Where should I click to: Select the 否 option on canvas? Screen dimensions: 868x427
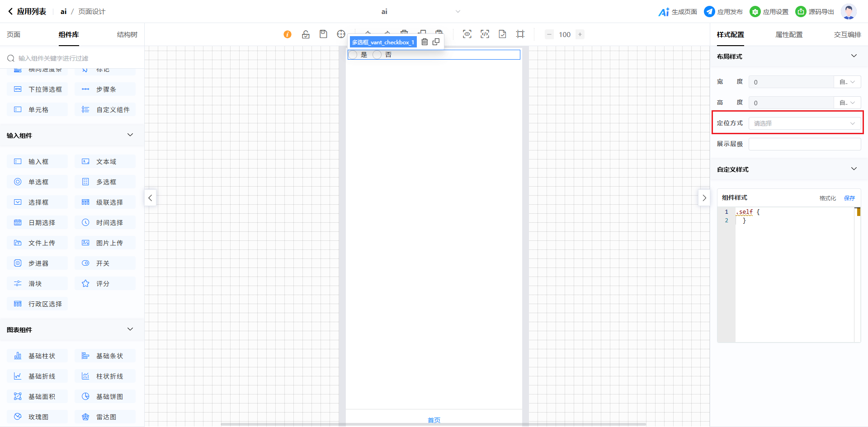377,55
